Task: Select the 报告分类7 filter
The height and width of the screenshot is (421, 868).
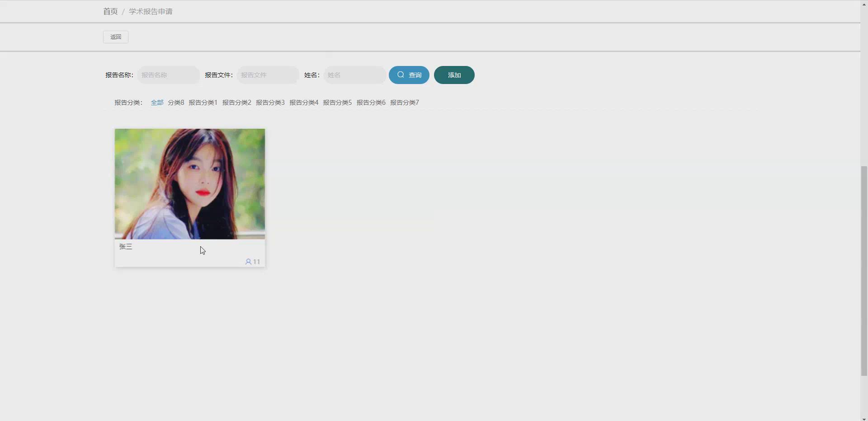Action: click(x=405, y=103)
